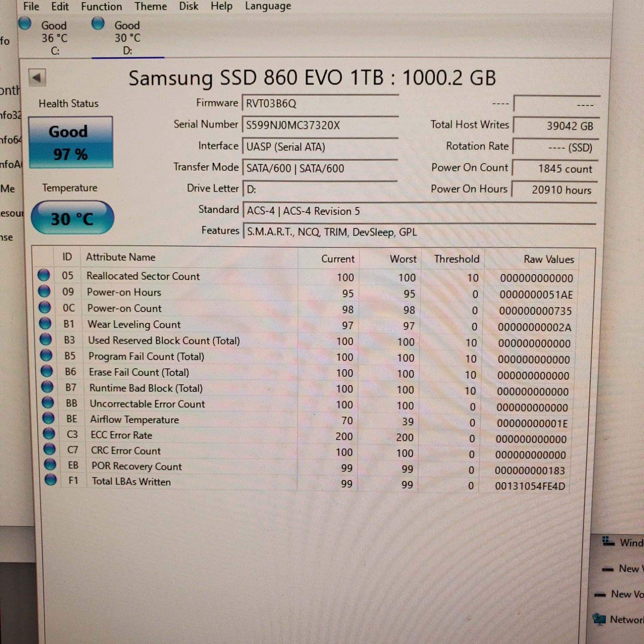This screenshot has height=644, width=644.
Task: Click the C: drive status orb
Action: click(25, 23)
